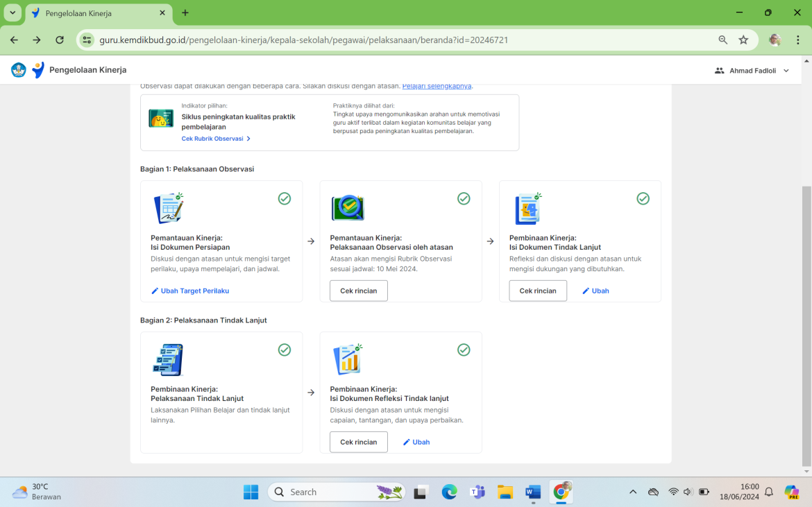The height and width of the screenshot is (507, 812).
Task: Expand the Ahmad Fadloli account dropdown
Action: pyautogui.click(x=786, y=71)
